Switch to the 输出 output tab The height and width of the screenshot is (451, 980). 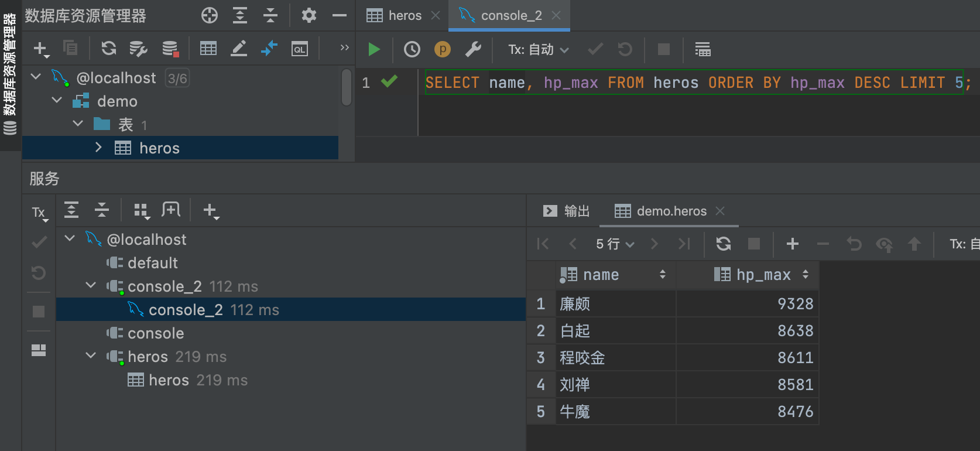pos(567,211)
